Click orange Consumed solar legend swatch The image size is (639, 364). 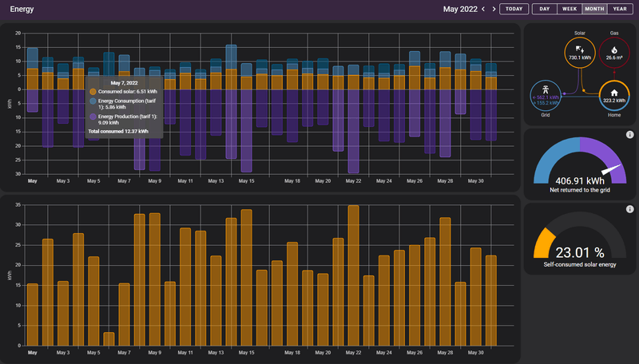93,93
